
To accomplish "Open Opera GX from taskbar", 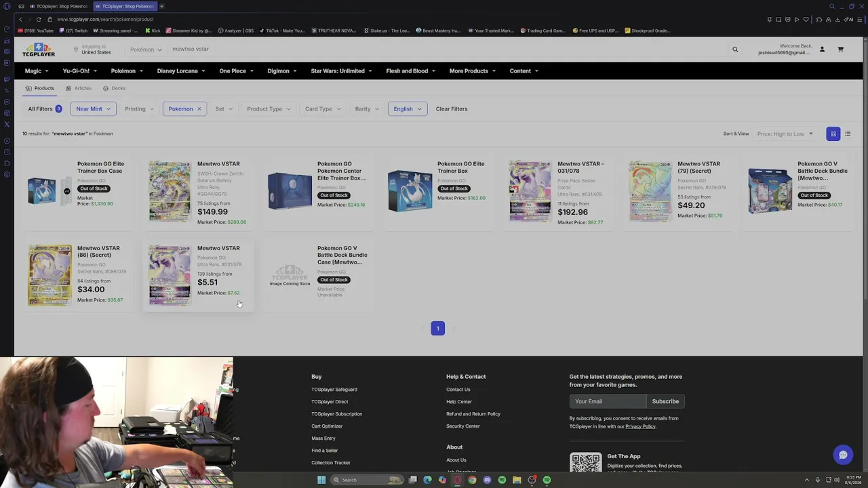I will [x=457, y=480].
